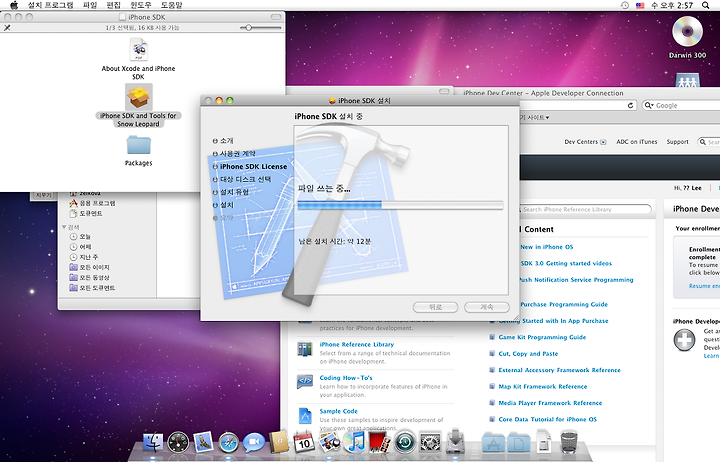Focus the Google search field in Safari
This screenshot has width=720, height=462.
684,105
